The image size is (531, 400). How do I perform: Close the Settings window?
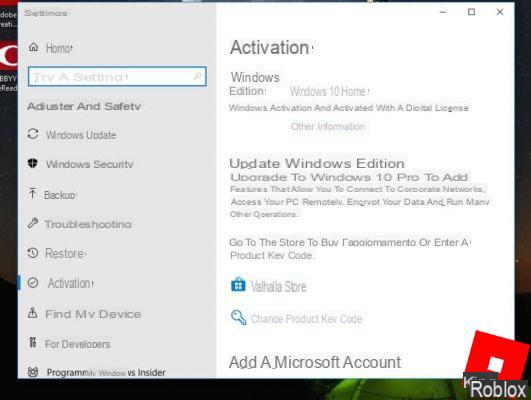(500, 12)
